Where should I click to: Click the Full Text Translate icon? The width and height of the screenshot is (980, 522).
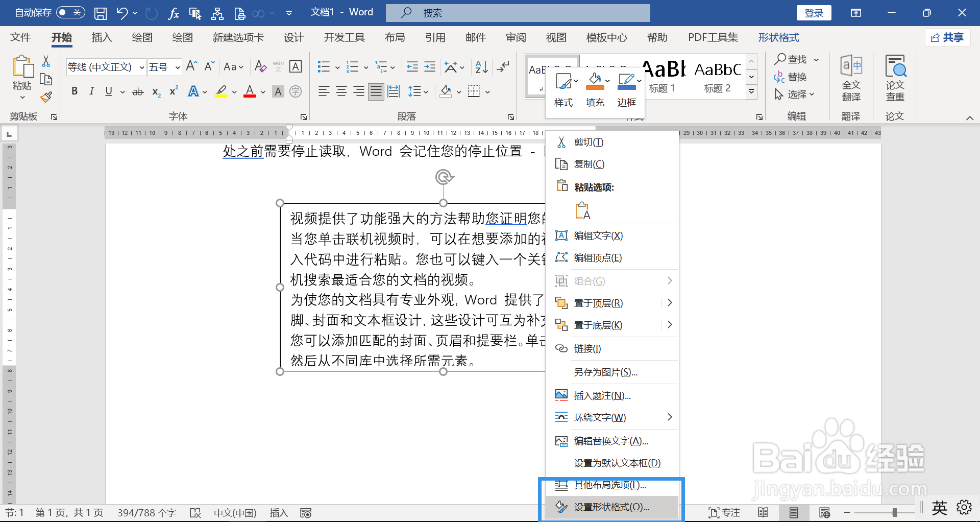pyautogui.click(x=851, y=79)
